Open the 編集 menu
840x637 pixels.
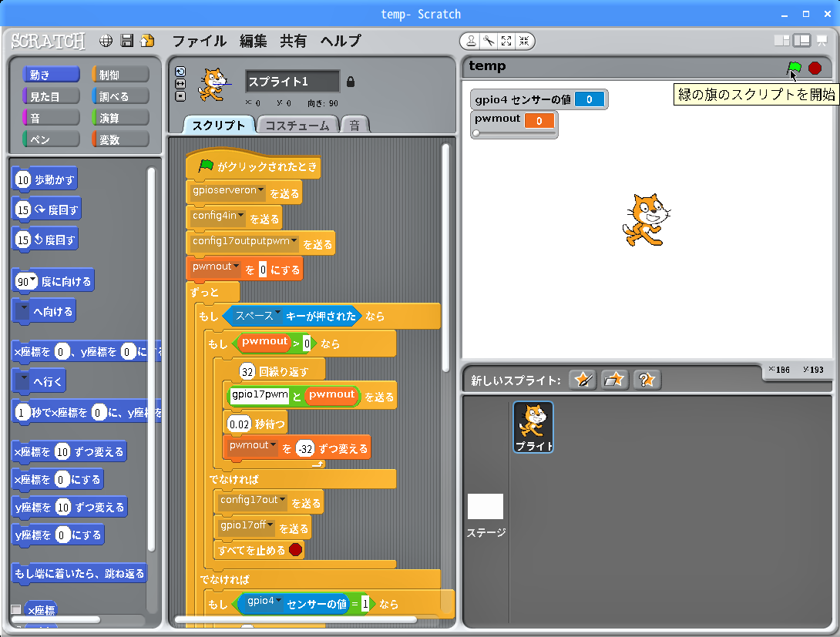254,41
